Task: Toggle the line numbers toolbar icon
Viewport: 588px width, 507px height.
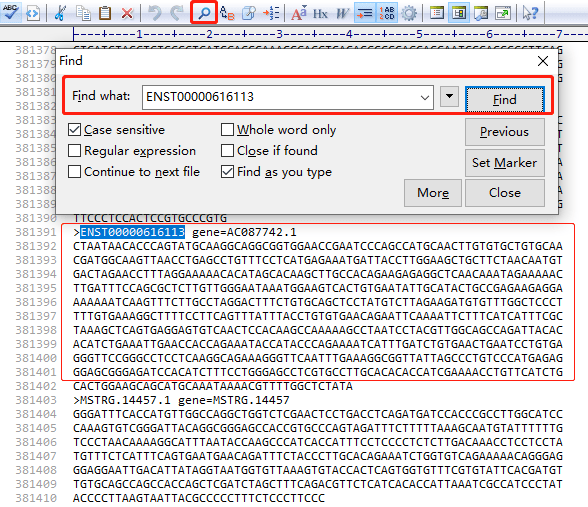Action: [x=387, y=14]
